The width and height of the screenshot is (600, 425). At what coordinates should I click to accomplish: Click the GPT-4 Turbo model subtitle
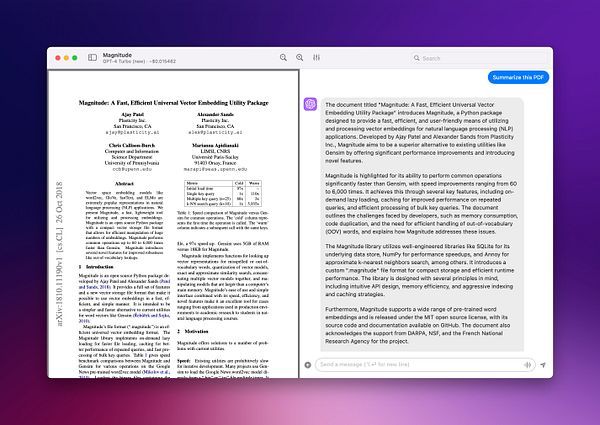coord(139,61)
